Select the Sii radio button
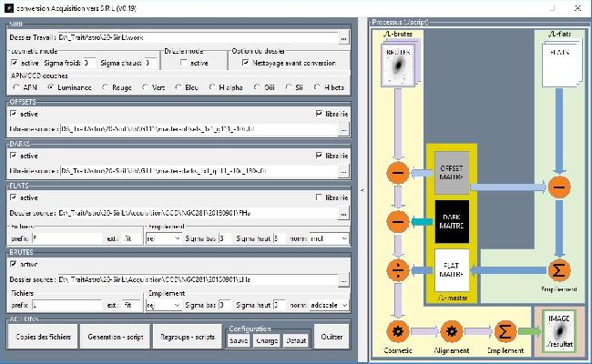The image size is (592, 364). pos(289,87)
